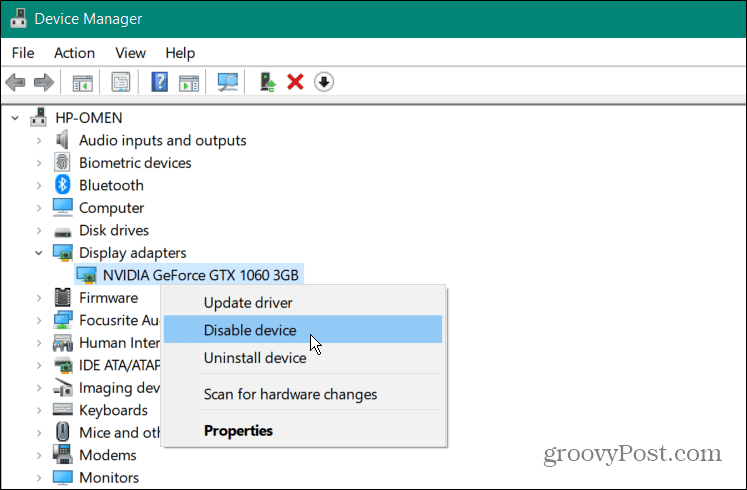
Task: Click the Biometric devices fingerprint icon
Action: pos(62,162)
